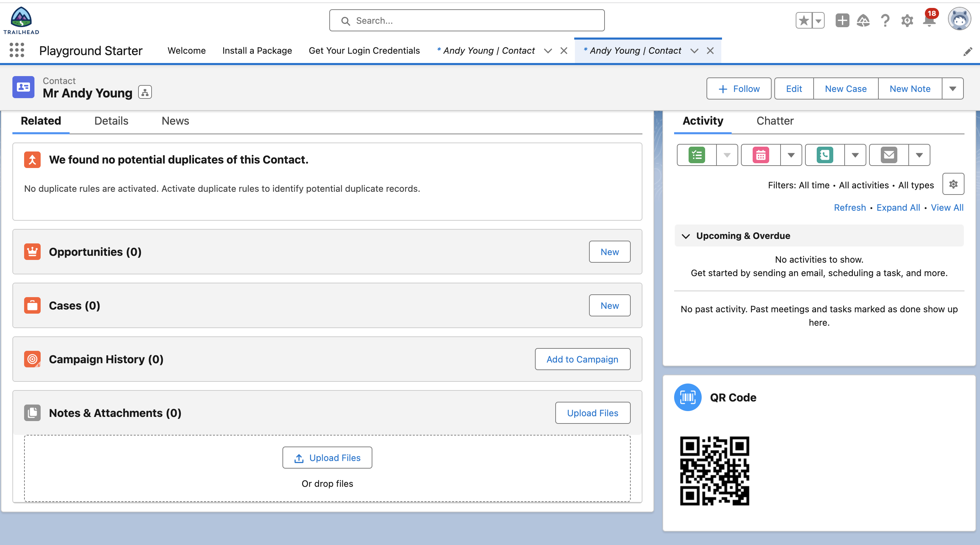Open the email button dropdown arrow
Image resolution: width=980 pixels, height=545 pixels.
(919, 155)
